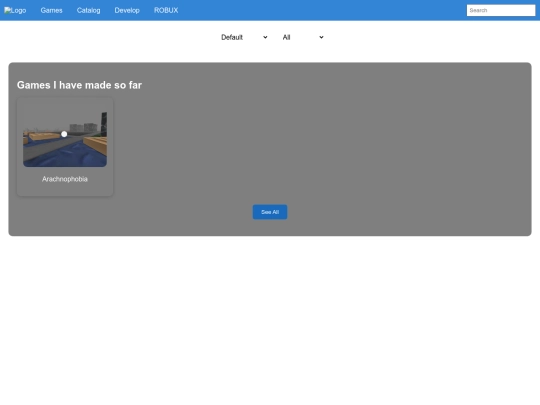Click the Logo image in navbar
This screenshot has height=405, width=540.
coord(15,10)
